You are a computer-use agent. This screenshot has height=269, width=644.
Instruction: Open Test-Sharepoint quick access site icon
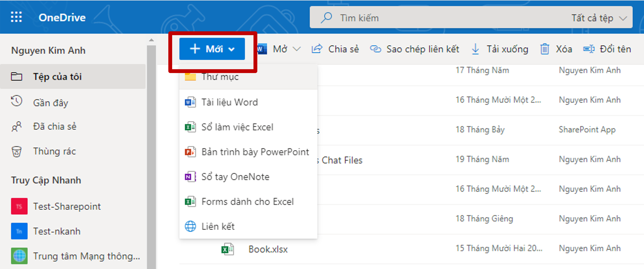click(19, 207)
